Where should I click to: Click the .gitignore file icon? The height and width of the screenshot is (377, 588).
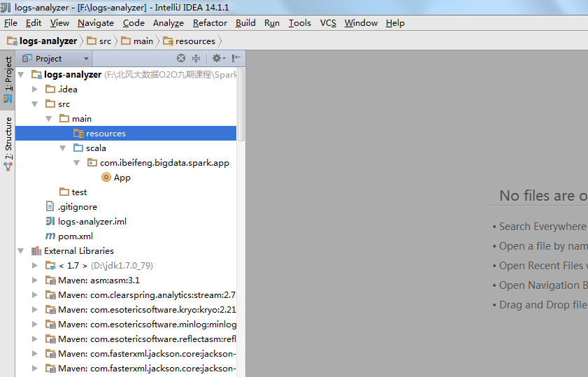pos(50,206)
